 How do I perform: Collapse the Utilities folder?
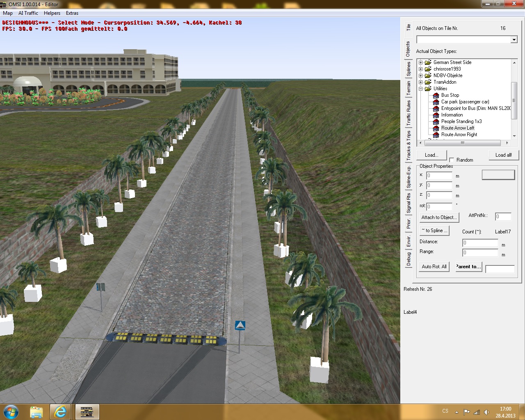[420, 89]
